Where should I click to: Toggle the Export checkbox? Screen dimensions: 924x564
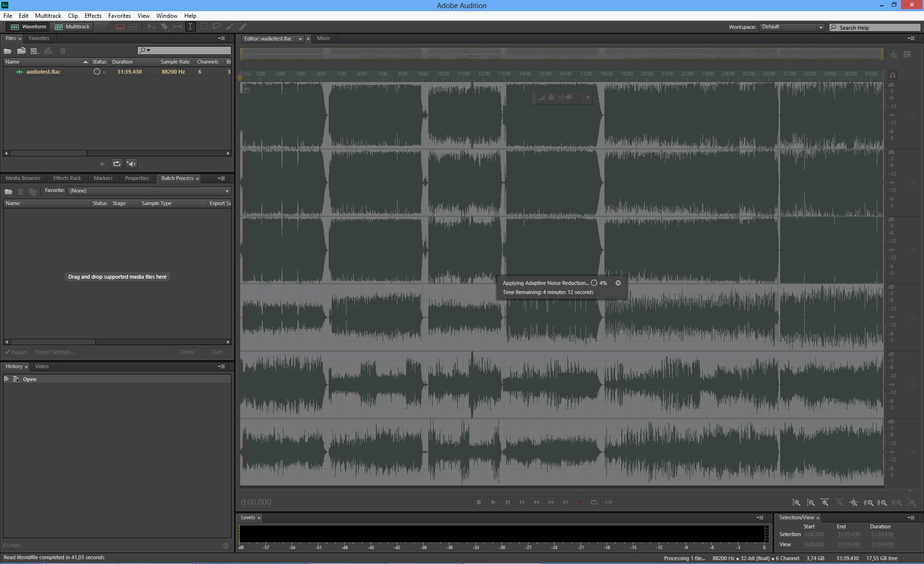(x=7, y=352)
